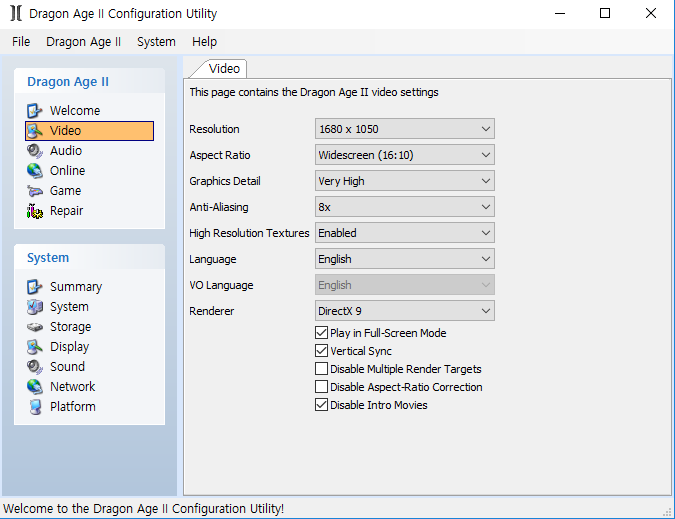Open Graphics Detail dropdown list
This screenshot has height=519, width=675.
pos(405,181)
